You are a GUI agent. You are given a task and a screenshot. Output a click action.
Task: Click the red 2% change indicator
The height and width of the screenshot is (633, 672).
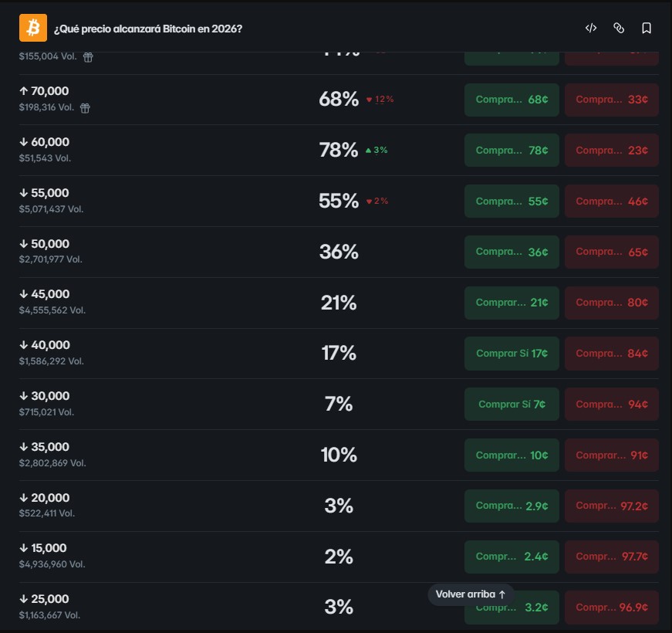click(377, 201)
